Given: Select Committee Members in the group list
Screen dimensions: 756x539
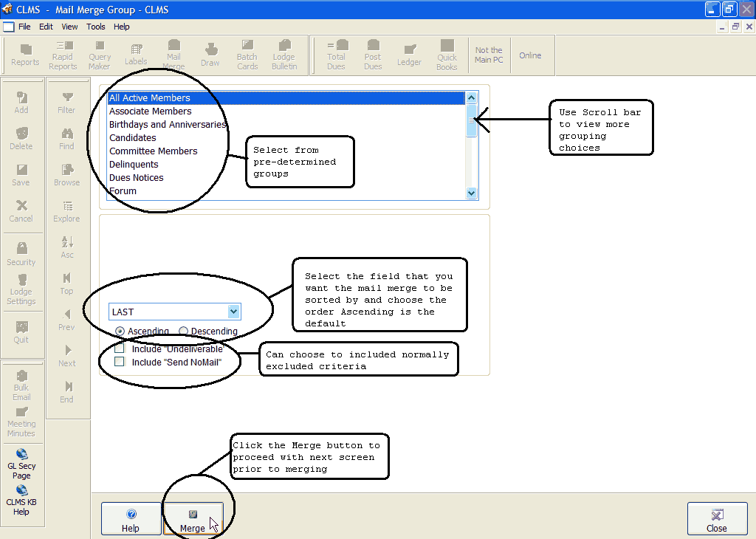Looking at the screenshot, I should coord(154,151).
